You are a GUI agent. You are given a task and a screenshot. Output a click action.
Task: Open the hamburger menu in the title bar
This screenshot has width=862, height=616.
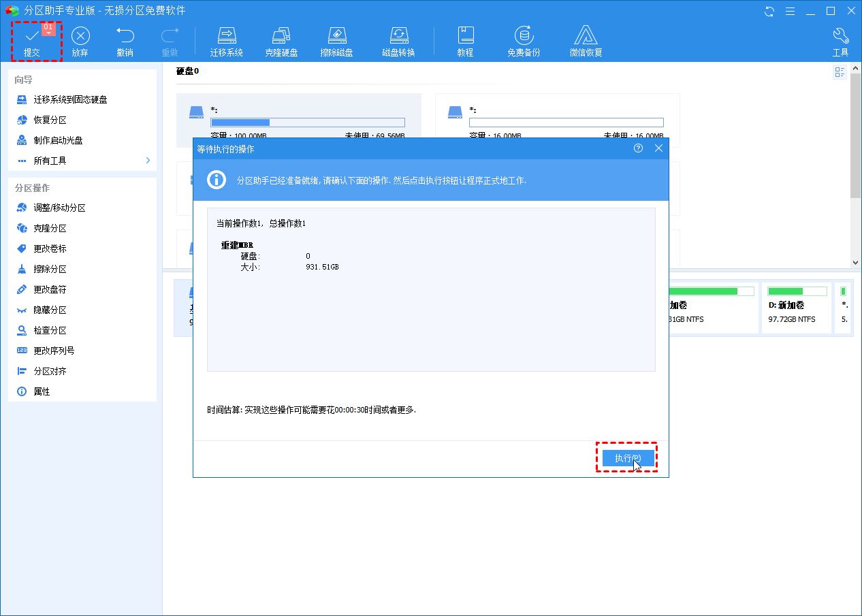[790, 11]
